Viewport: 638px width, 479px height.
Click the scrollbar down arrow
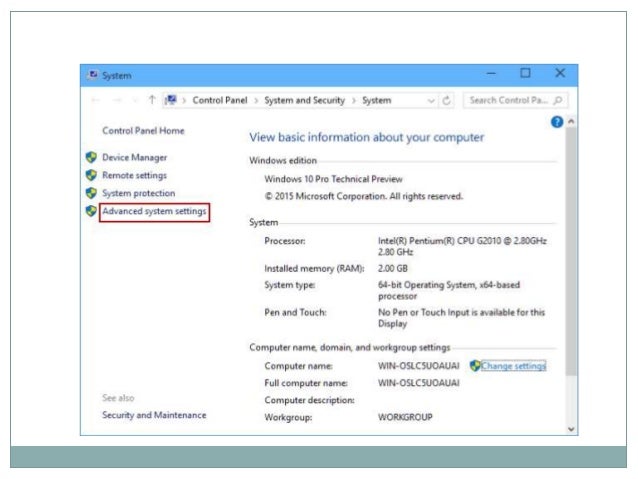[571, 429]
